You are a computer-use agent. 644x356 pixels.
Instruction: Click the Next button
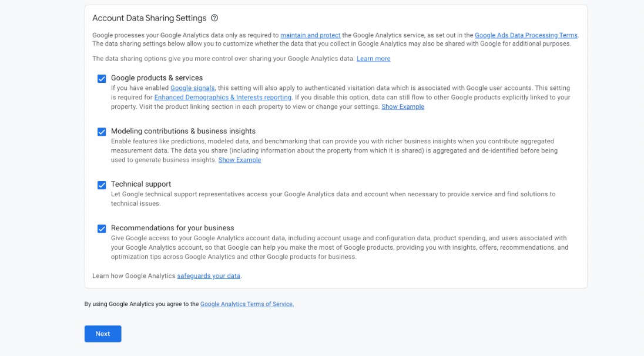click(103, 334)
